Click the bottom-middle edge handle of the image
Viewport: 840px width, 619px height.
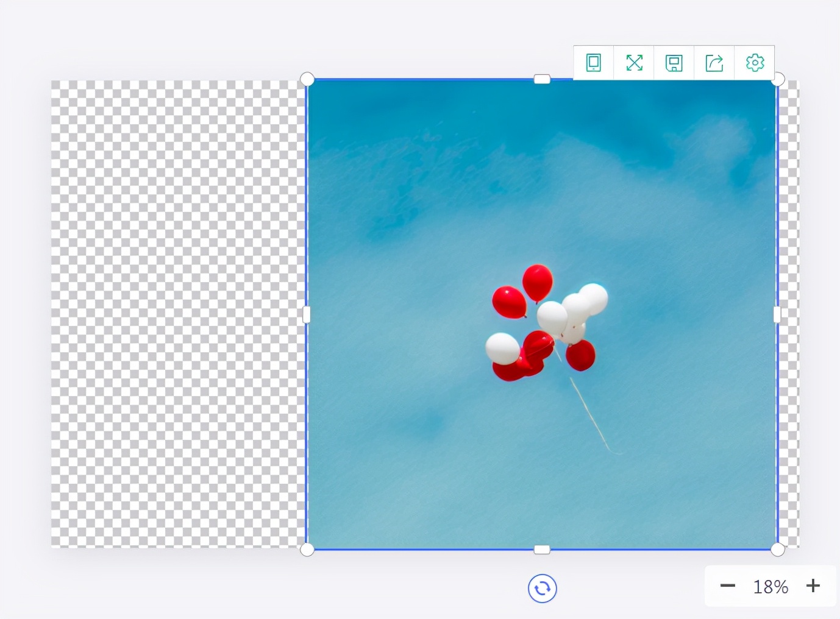[542, 550]
